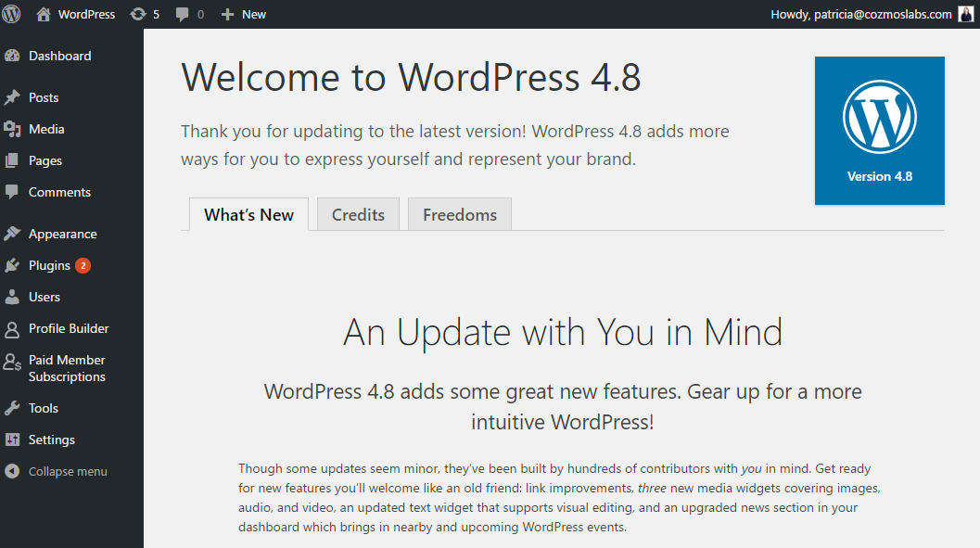Click the Appearance paintbrush icon
This screenshot has width=980, height=548.
[12, 234]
